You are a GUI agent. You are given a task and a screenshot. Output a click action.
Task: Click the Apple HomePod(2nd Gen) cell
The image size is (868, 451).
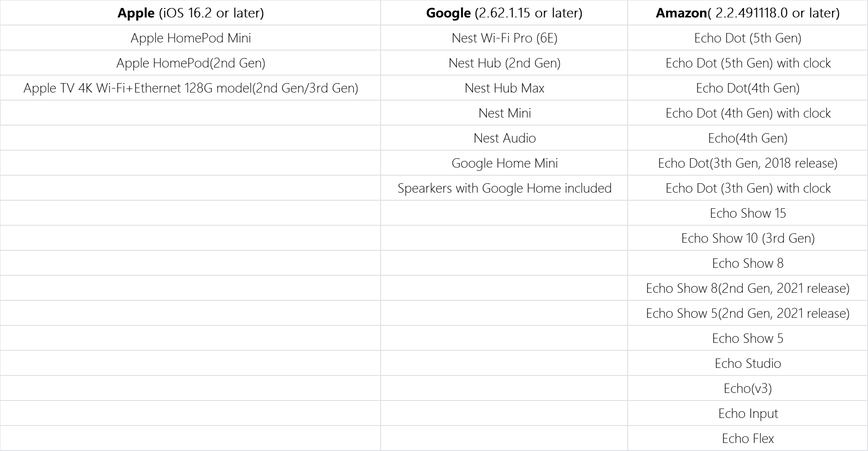click(191, 63)
